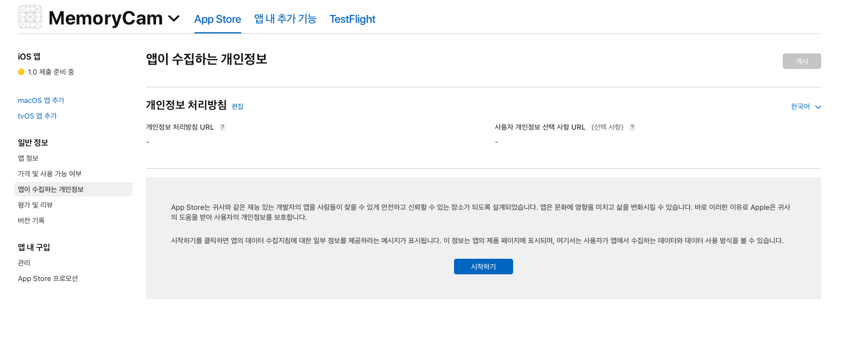The image size is (868, 340).
Task: Click the 개인정보 처리방침 URL label
Action: 180,127
